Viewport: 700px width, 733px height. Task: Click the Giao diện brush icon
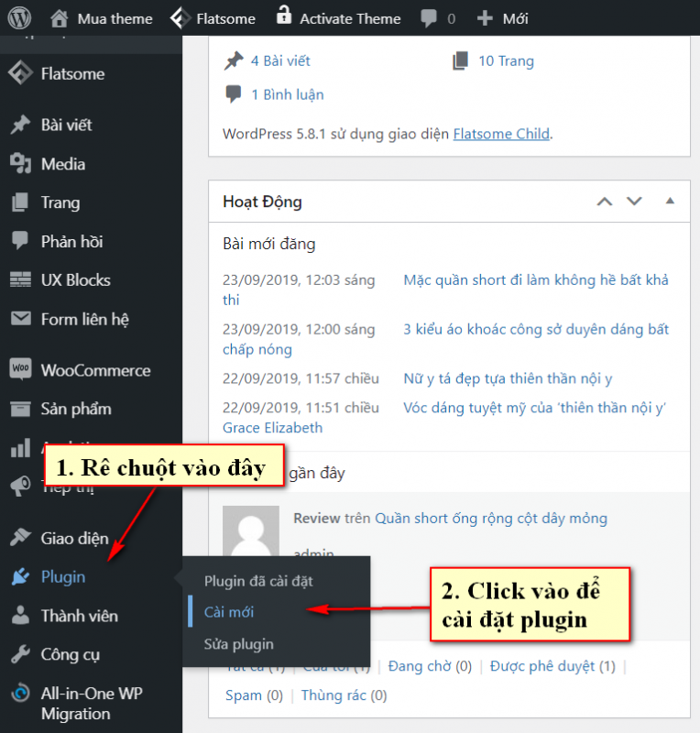(20, 538)
